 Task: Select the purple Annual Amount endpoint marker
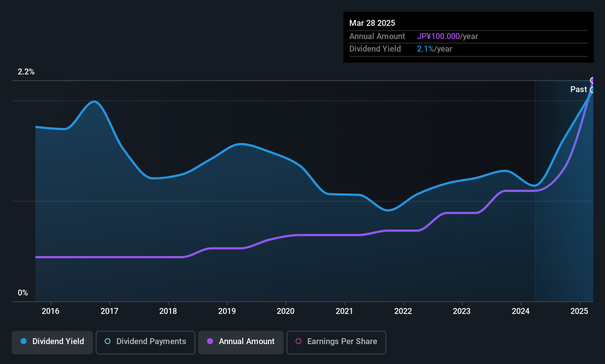click(x=592, y=80)
